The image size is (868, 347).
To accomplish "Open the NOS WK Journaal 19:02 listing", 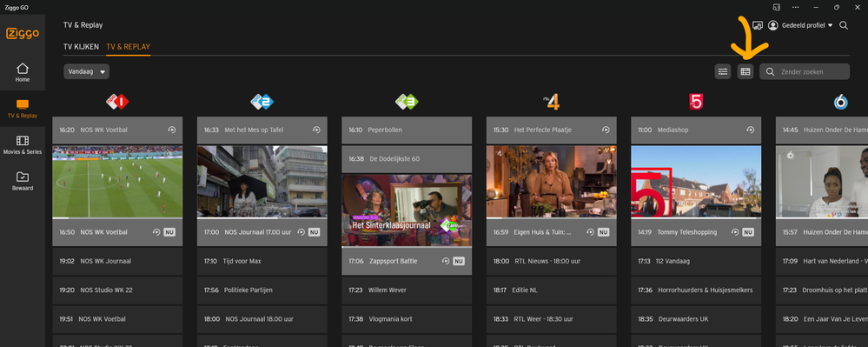I will coord(117,261).
